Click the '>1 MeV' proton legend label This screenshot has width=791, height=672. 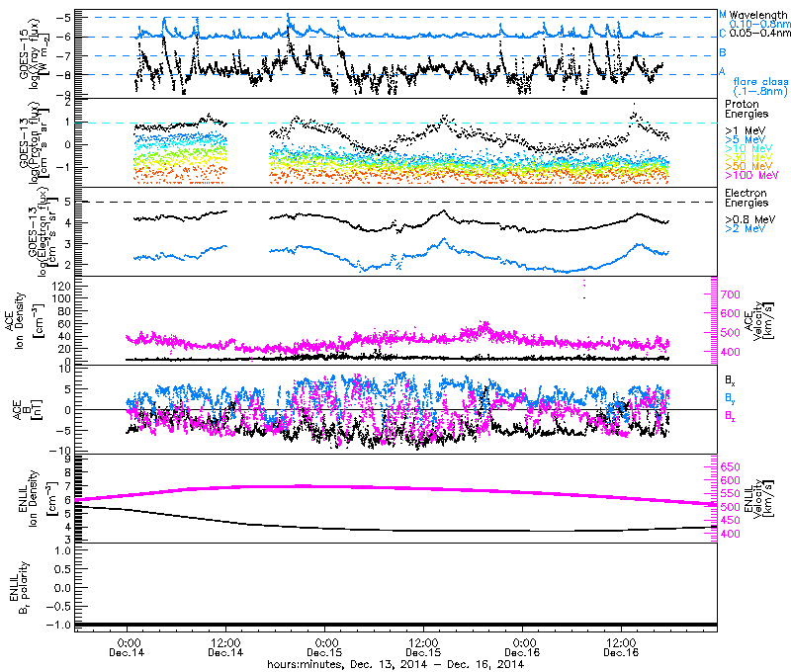745,131
